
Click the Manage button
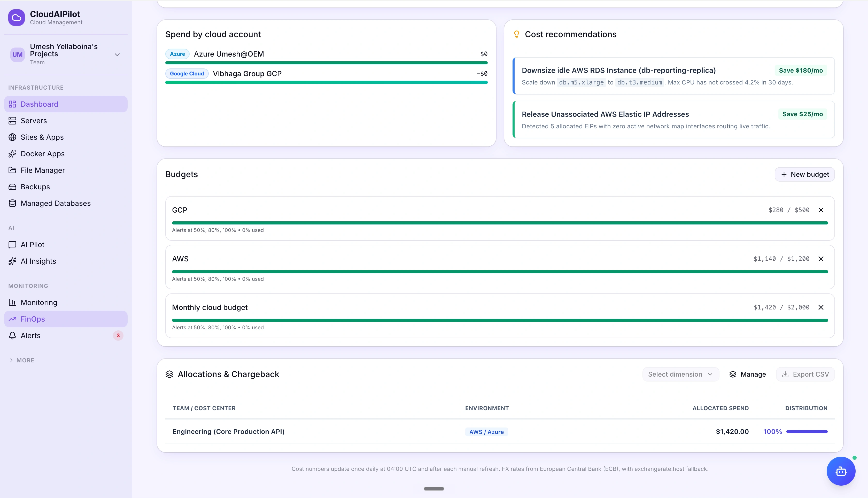(748, 375)
